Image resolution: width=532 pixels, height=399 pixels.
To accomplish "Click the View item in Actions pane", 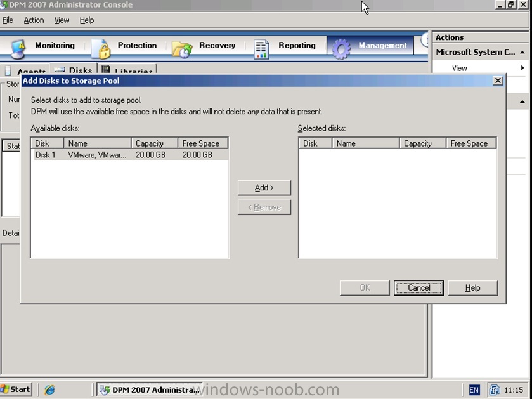I will (459, 69).
